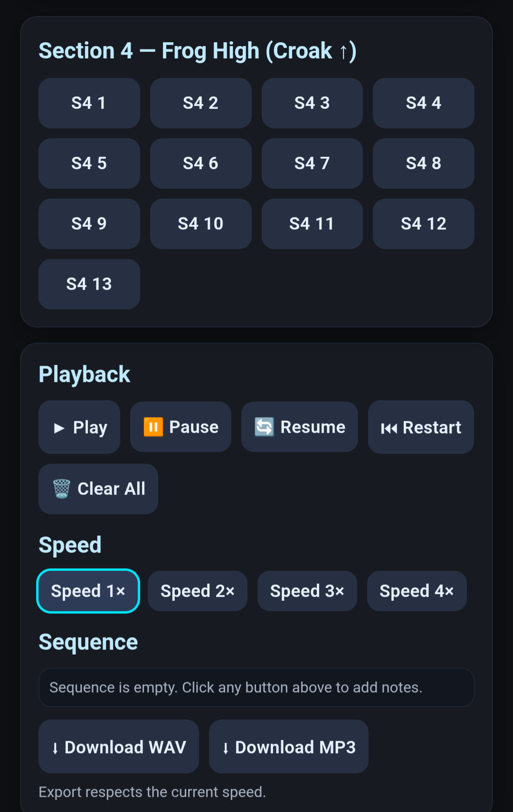Set playback to Speed 3×
The image size is (513, 812).
click(307, 591)
